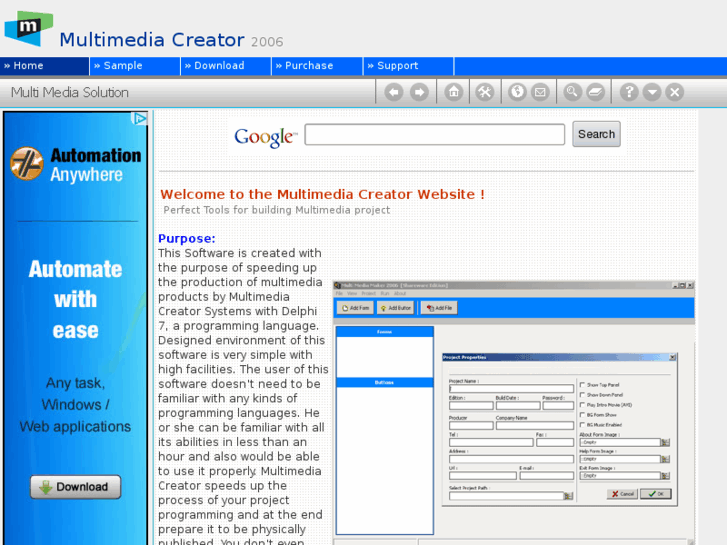Click Add Form button in app screenshot
727x545 pixels.
pos(355,308)
